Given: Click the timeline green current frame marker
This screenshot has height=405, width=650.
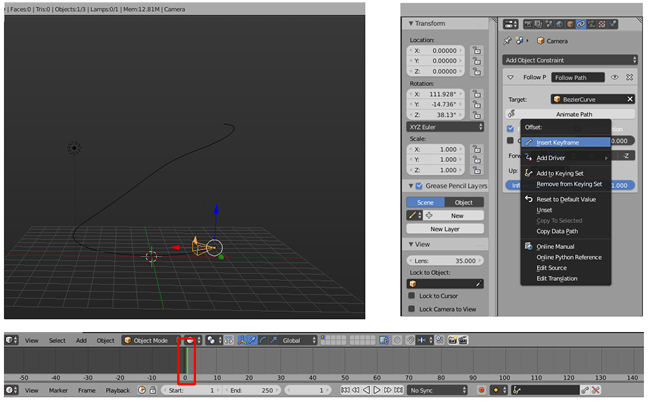Looking at the screenshot, I should [186, 358].
